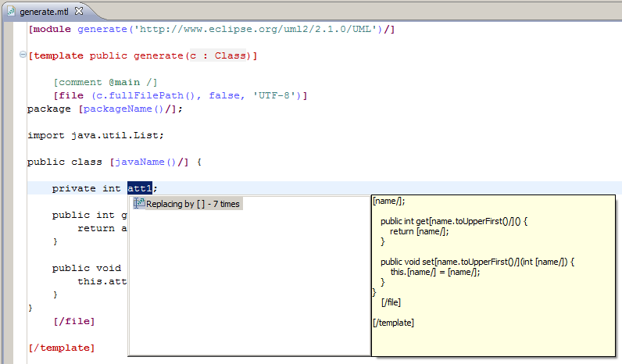This screenshot has height=364, width=622.
Task: Click set[name.toUpperFirst()/] line in preview
Action: [477, 262]
